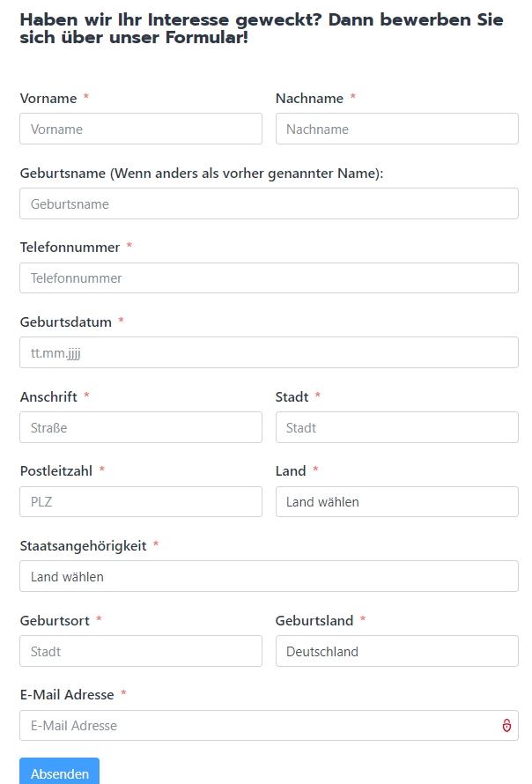Focus the Vorname input field
Viewport: 532px width, 784px height.
click(141, 129)
